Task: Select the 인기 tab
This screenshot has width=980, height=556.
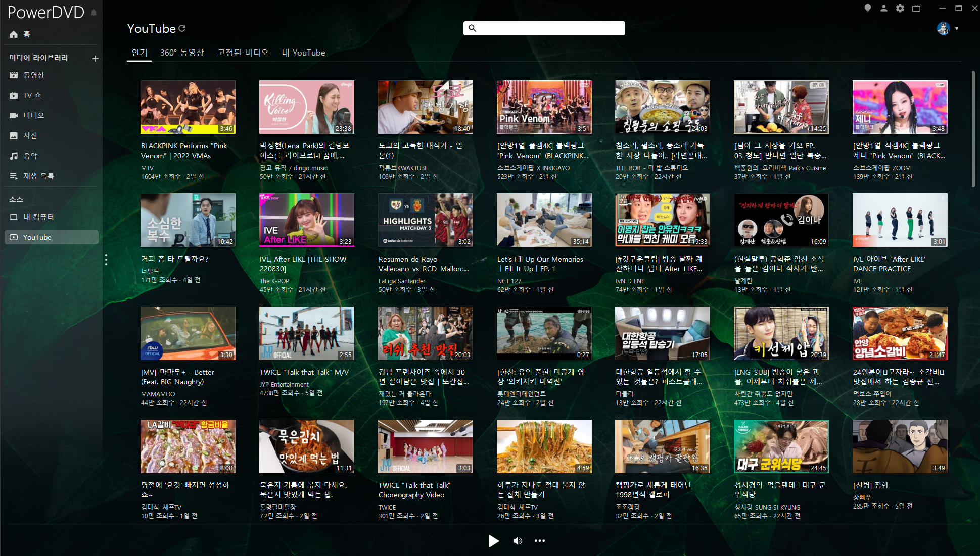Action: (139, 53)
